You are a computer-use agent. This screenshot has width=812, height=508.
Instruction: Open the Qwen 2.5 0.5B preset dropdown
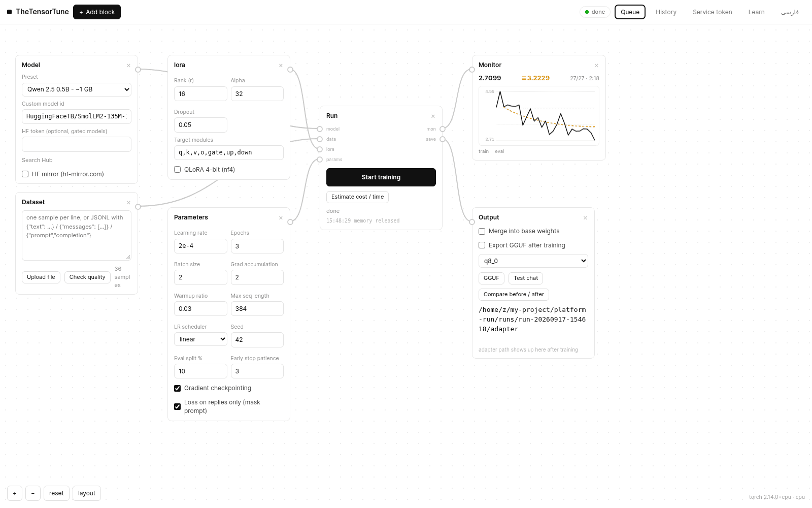pyautogui.click(x=77, y=89)
